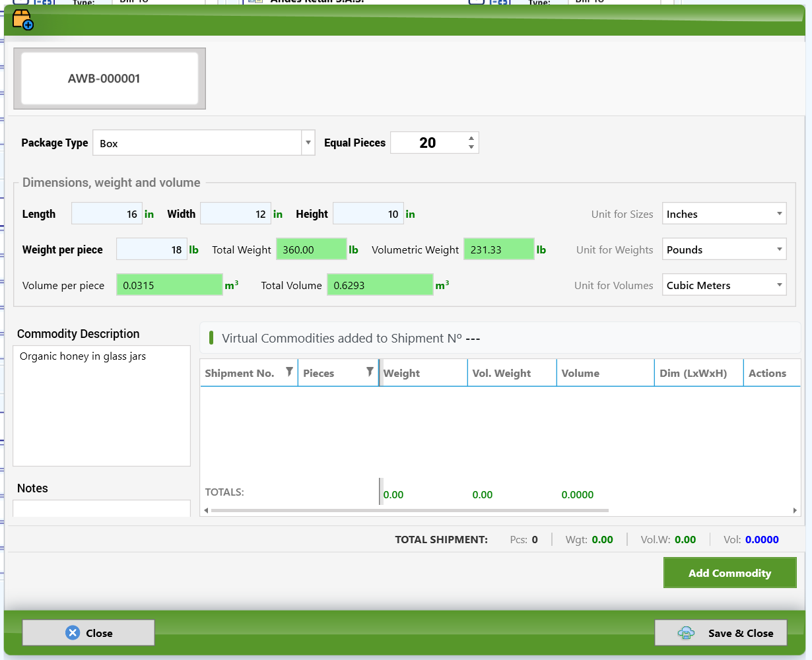Click the Commodity Description text area

pos(102,406)
